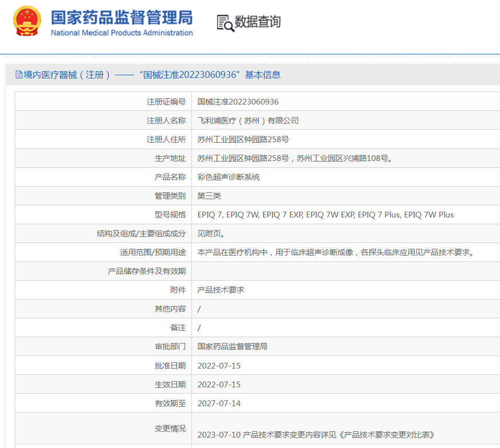This screenshot has width=500, height=448.
Task: Click production address value with 兴浦路108号
Action: pos(294,158)
